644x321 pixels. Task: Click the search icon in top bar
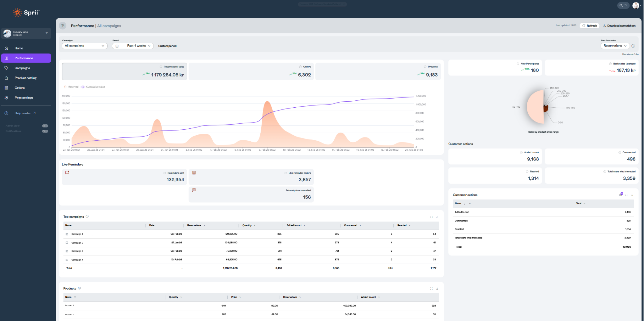point(621,5)
